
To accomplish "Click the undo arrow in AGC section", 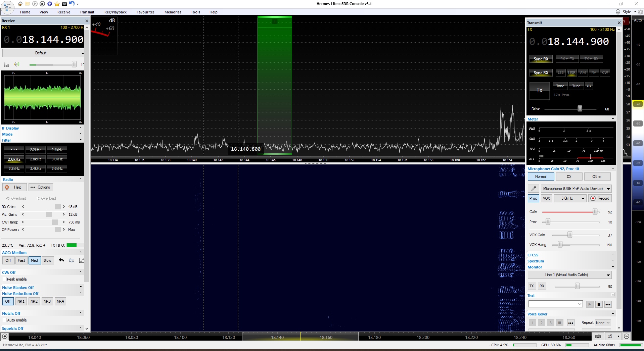I will coord(61,260).
